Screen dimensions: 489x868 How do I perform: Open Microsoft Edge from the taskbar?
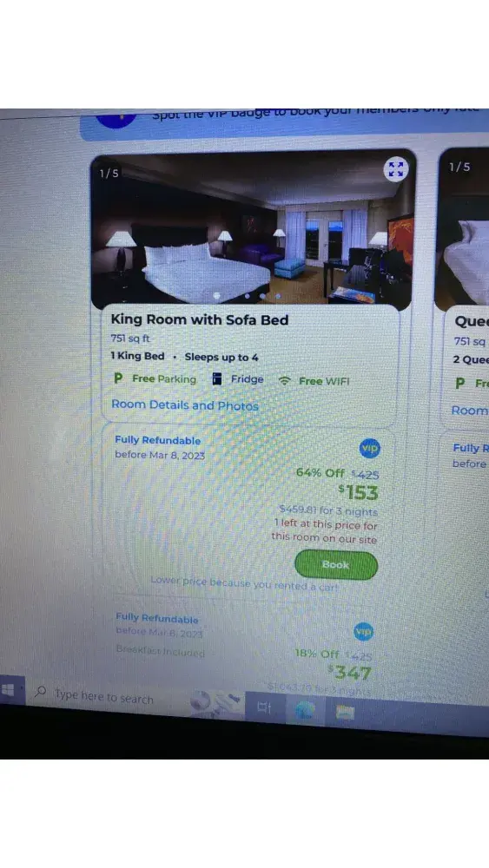[x=305, y=710]
